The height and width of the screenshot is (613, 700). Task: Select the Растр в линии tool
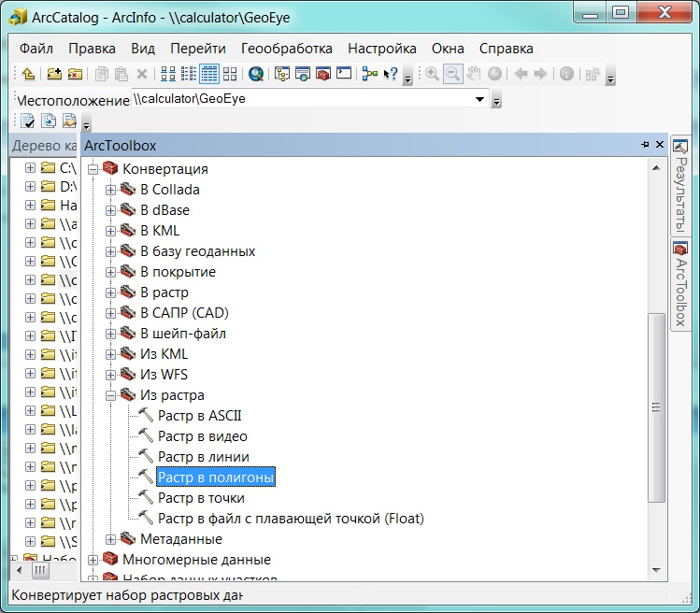pyautogui.click(x=204, y=457)
